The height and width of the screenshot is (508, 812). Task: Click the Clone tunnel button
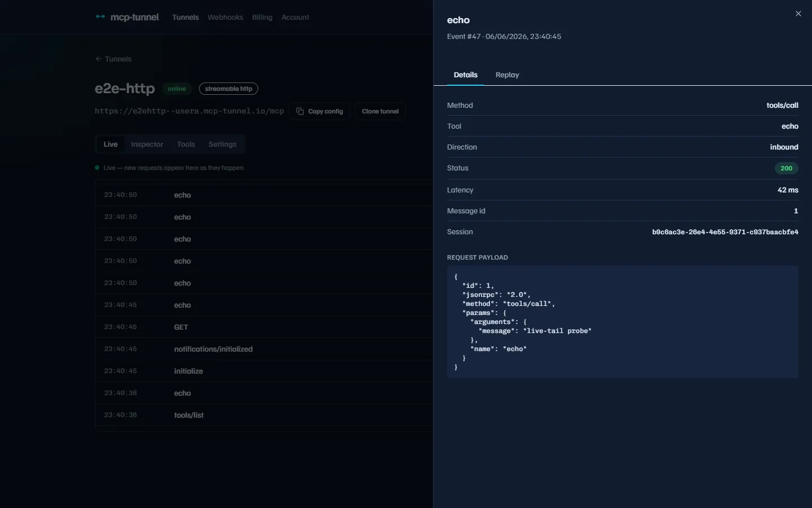pos(380,111)
